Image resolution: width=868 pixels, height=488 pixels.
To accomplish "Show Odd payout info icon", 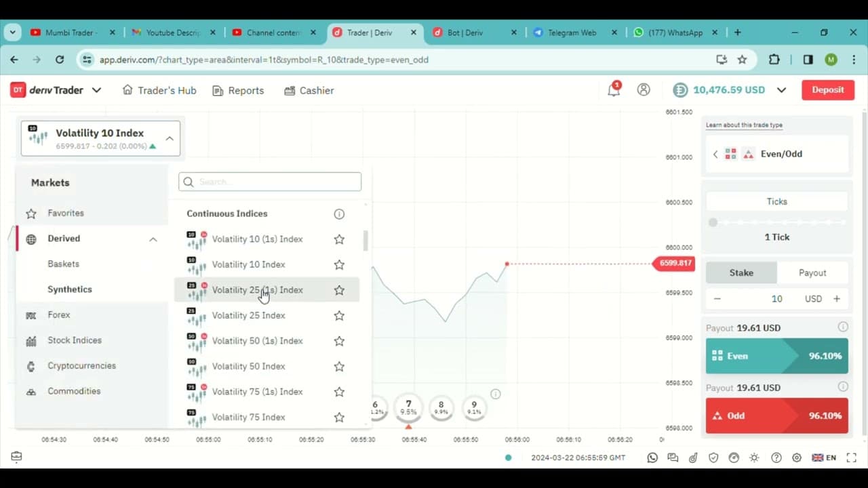I will [x=843, y=387].
